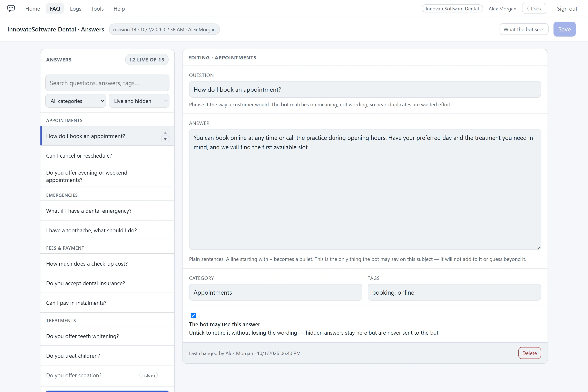This screenshot has width=588, height=392.
Task: Click the Category field 'Appointments'
Action: 275,292
